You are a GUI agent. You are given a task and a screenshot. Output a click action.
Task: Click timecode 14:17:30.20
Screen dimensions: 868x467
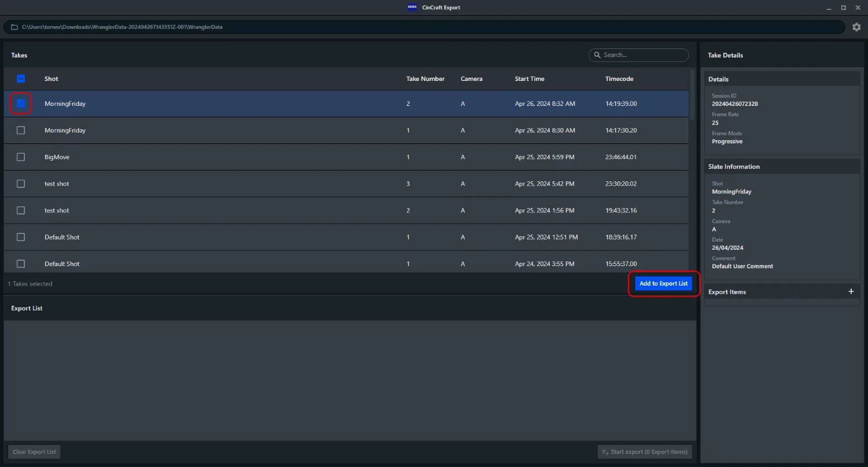(x=621, y=130)
